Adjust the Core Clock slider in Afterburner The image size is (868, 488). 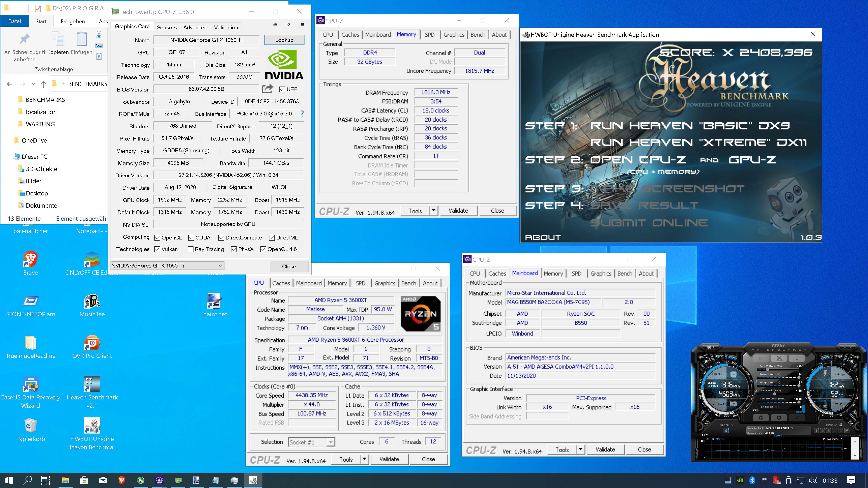tap(778, 394)
